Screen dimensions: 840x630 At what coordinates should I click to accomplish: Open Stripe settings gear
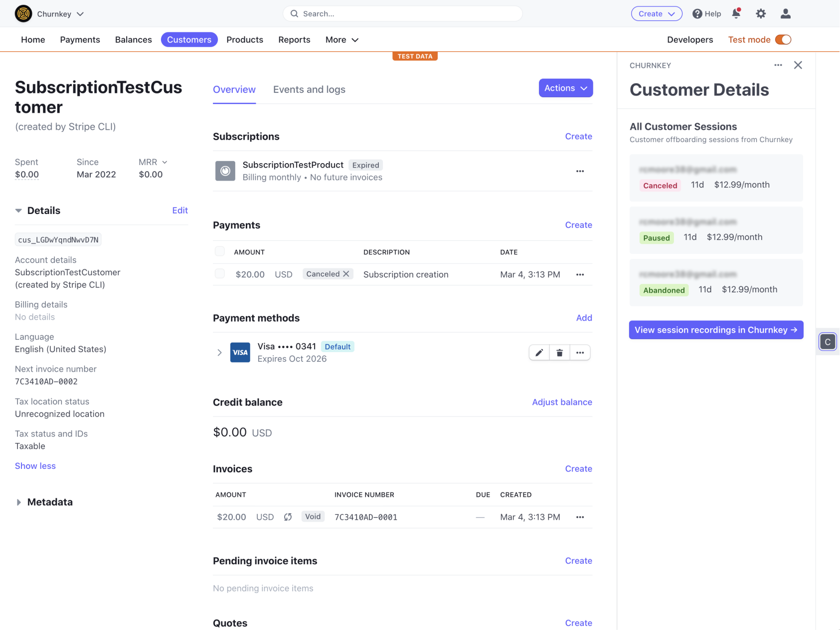(x=761, y=13)
